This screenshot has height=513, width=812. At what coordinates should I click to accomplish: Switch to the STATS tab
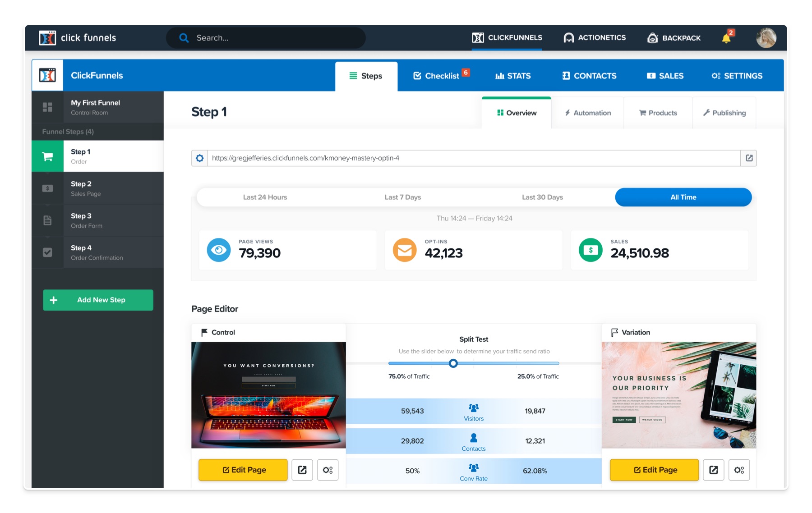coord(514,75)
